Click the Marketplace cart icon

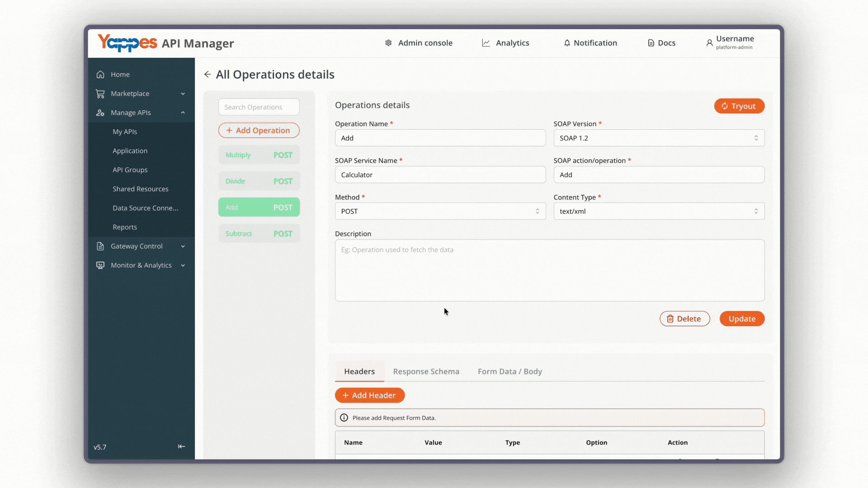(x=100, y=94)
